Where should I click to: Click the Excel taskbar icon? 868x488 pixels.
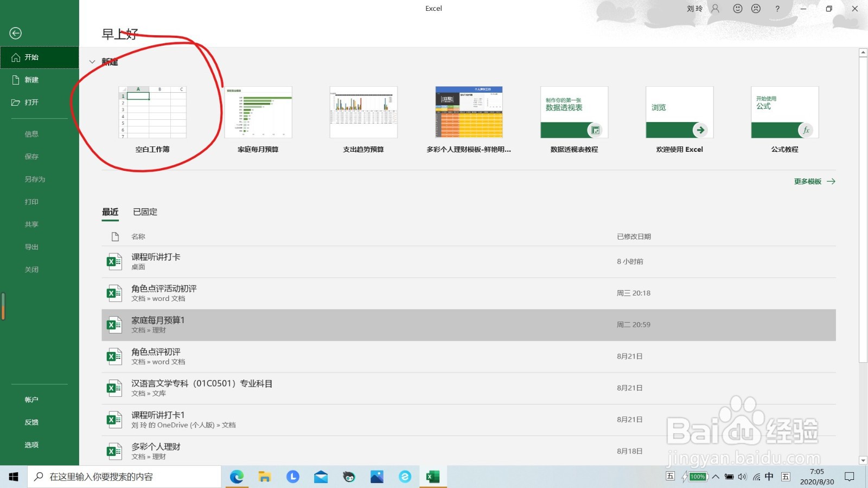click(433, 477)
